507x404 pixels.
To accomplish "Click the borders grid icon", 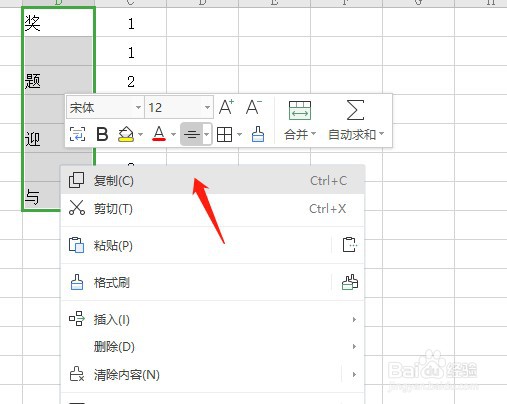I will tap(224, 134).
